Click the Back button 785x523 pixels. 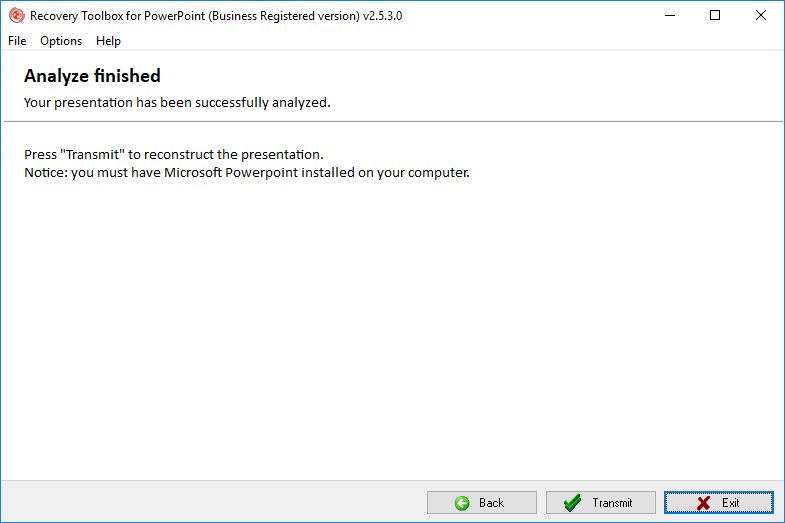pos(482,502)
